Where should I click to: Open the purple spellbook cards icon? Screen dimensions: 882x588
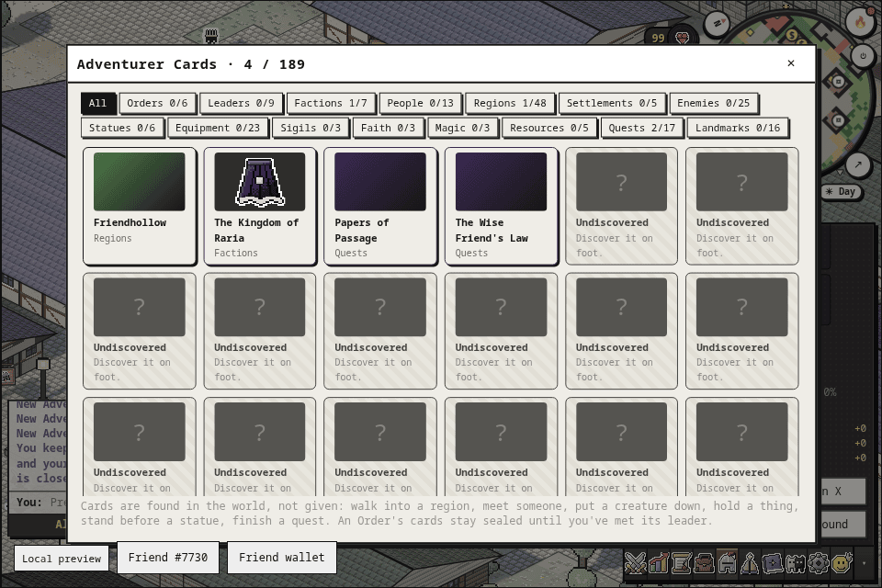[773, 562]
